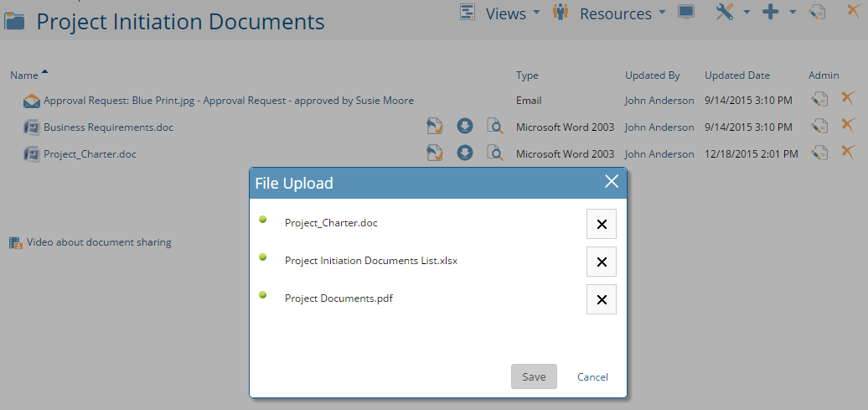The image size is (868, 410).
Task: Cancel the File Upload dialog
Action: 592,376
